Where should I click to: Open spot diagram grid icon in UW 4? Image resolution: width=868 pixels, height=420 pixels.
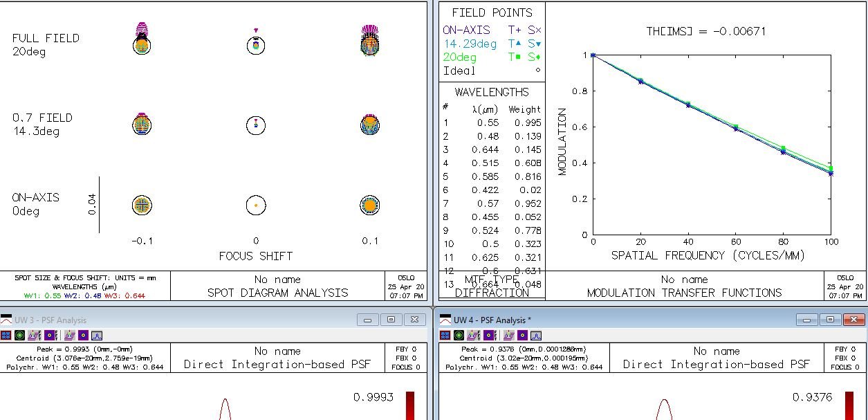445,335
